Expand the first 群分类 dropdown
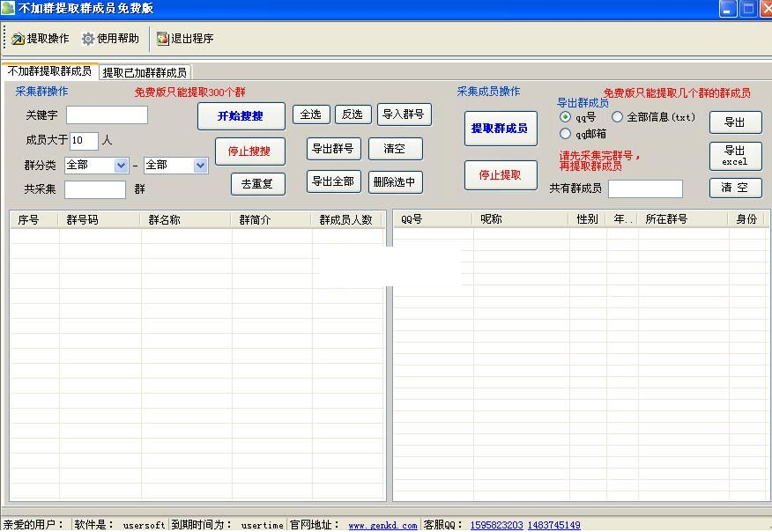 point(121,166)
